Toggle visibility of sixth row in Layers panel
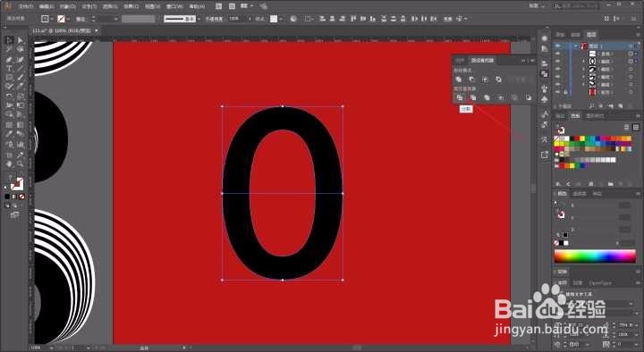 point(558,85)
